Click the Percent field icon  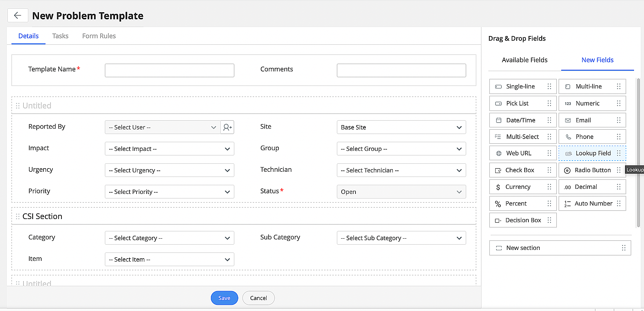498,204
